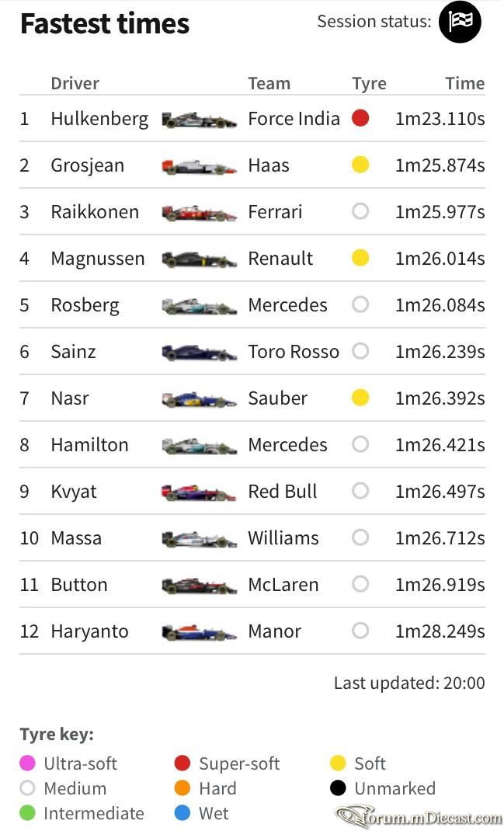
Task: Click the blue Wet dot in tyre key
Action: tap(182, 813)
